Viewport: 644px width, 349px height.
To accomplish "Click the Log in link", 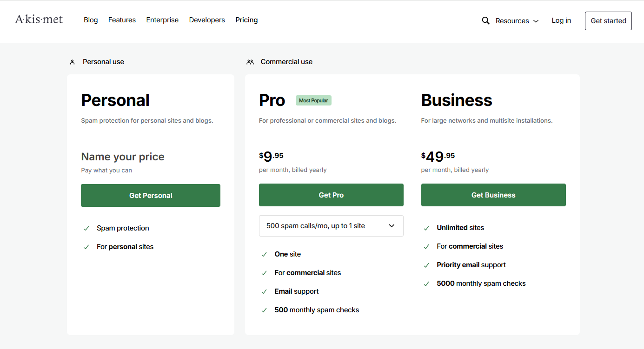I will 561,20.
